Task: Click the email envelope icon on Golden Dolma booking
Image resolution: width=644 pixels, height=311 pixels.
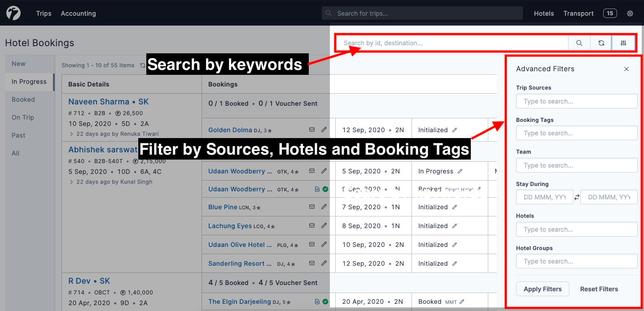Action: pos(312,130)
